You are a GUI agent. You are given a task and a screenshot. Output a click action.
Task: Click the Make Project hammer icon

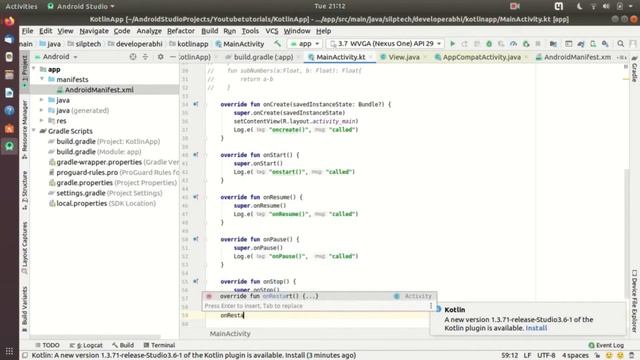[278, 44]
